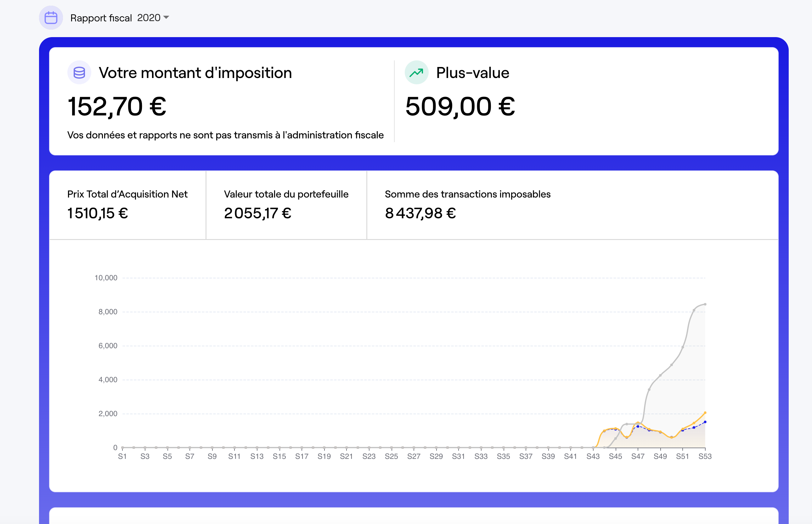Viewport: 812px width, 524px height.
Task: Select the Somme des transactions imposables card
Action: pos(467,205)
